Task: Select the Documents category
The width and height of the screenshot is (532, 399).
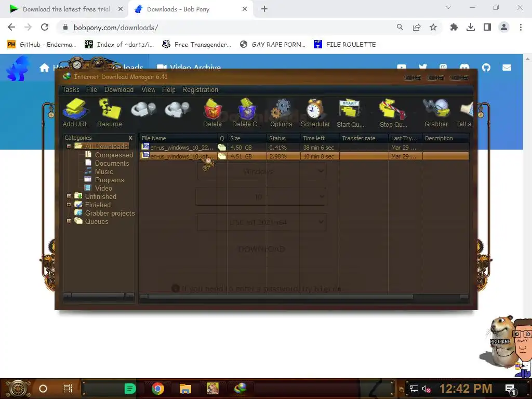Action: pyautogui.click(x=107, y=163)
